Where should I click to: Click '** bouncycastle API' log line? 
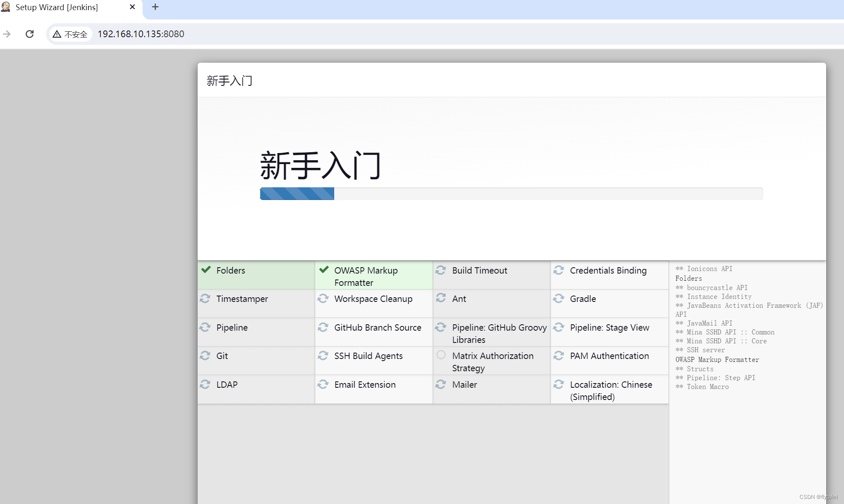click(712, 288)
